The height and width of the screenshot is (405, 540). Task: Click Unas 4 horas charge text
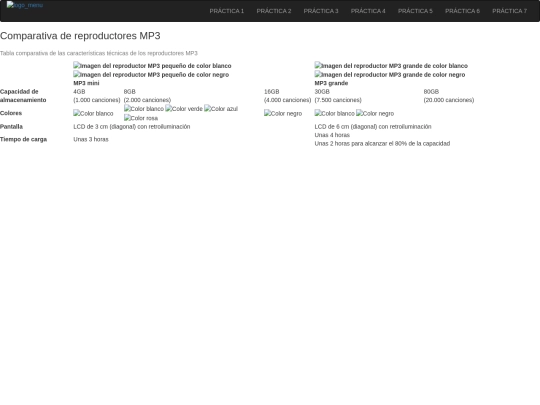click(x=332, y=135)
